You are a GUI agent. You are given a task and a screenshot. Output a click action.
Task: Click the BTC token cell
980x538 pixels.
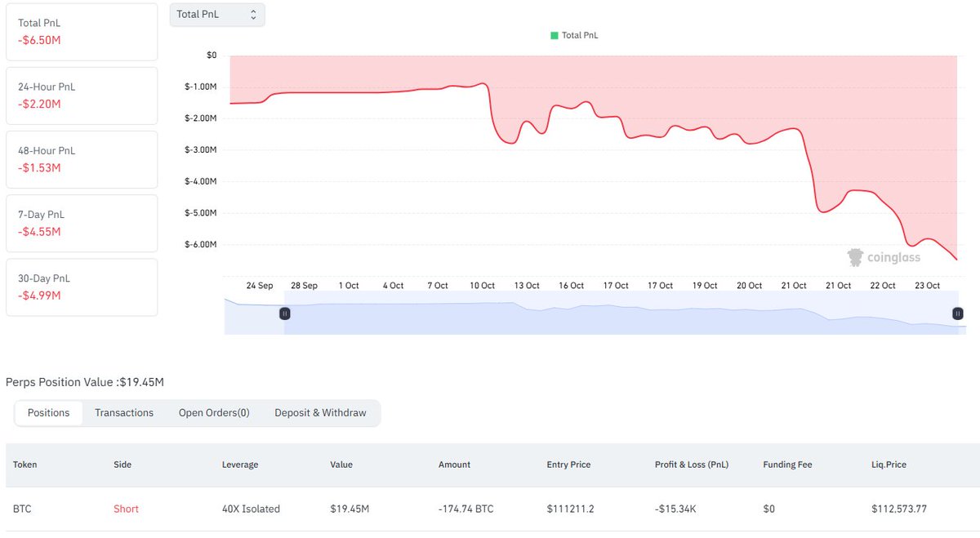coord(22,509)
